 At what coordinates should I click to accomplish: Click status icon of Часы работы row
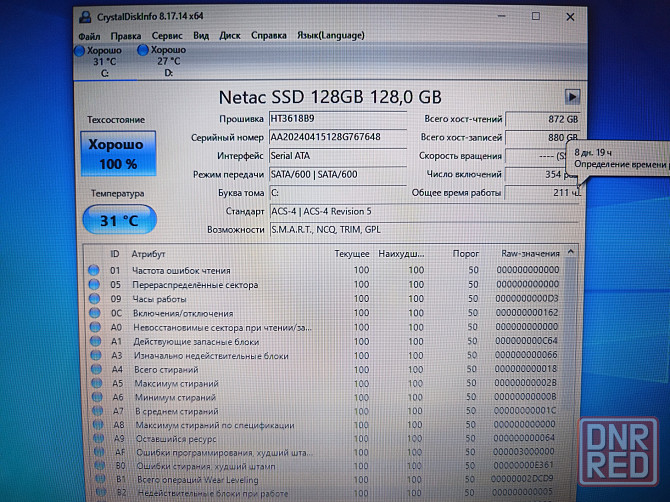point(94,298)
